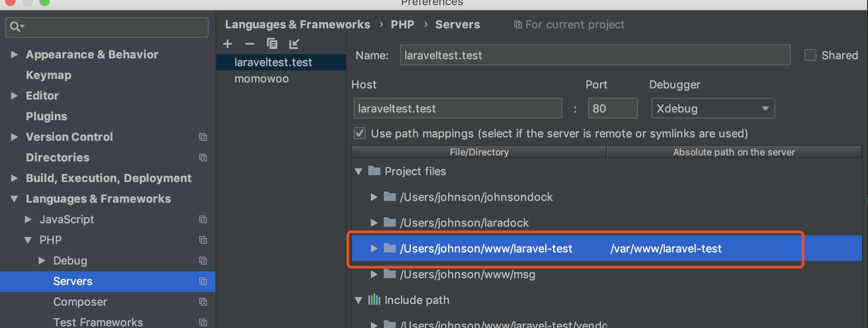Click project-level icon beside Composer
This screenshot has width=868, height=328.
(203, 302)
